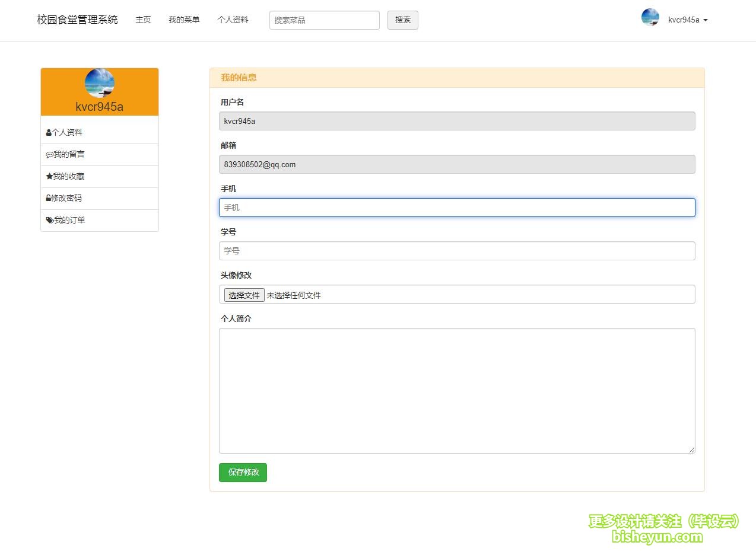The image size is (756, 558).
Task: Focus the 手机 phone input field
Action: pos(457,208)
